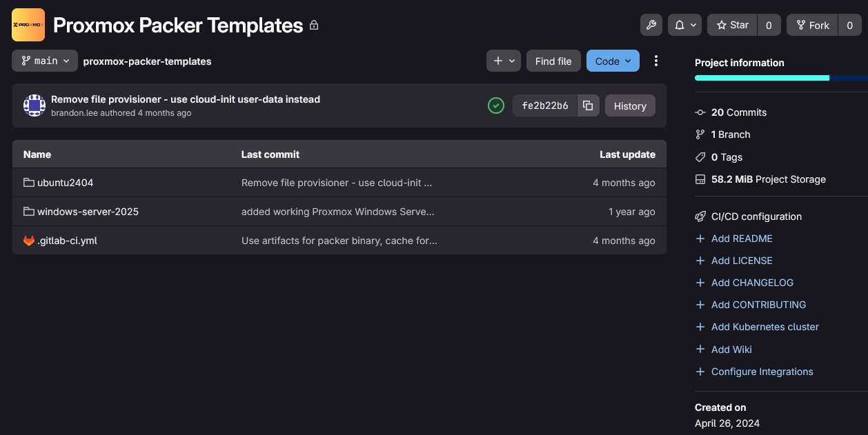This screenshot has width=868, height=435.
Task: Open 'Use artifacts for packer binary' commit link
Action: 339,241
